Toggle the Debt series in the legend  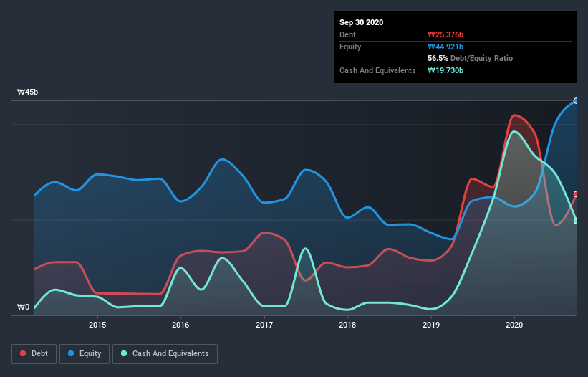(x=34, y=354)
